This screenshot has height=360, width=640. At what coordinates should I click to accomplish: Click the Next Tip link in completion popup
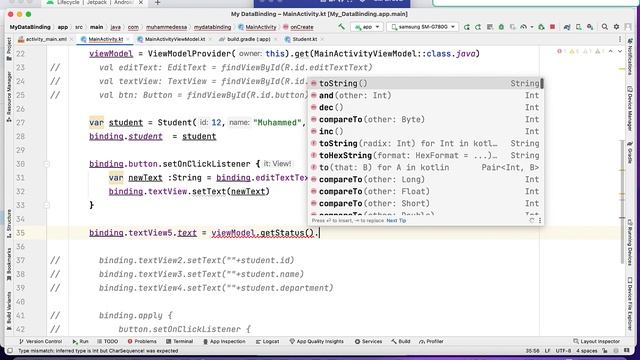pyautogui.click(x=396, y=221)
